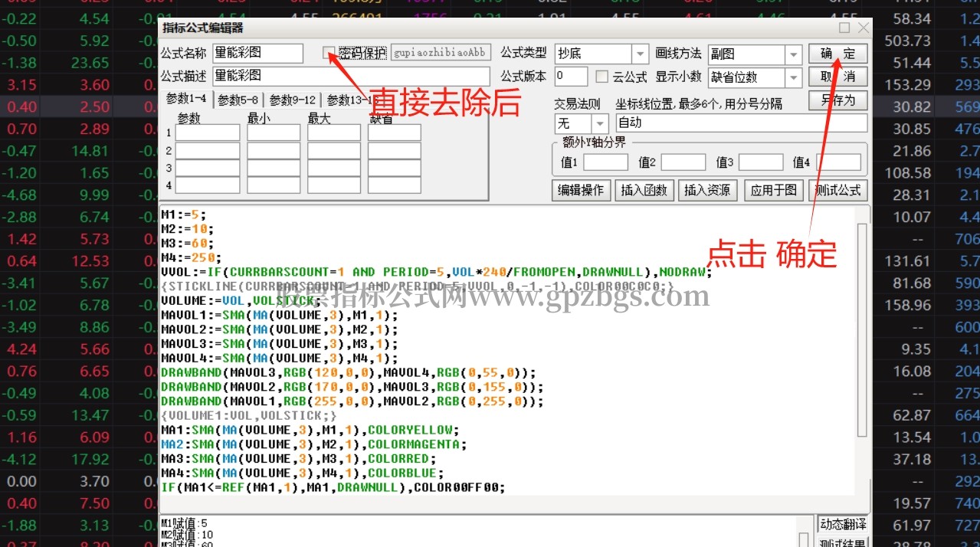Click the 确定 button
Screen dimensions: 980x547
[x=837, y=54]
